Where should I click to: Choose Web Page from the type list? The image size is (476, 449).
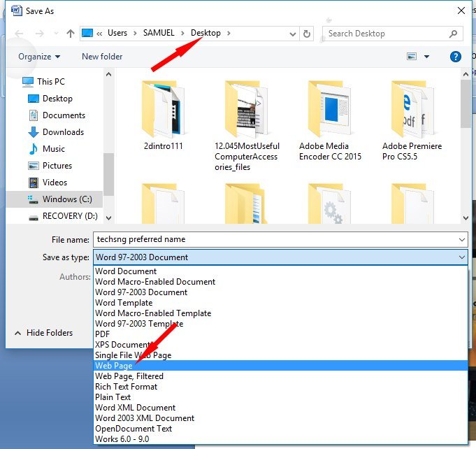[x=114, y=366]
